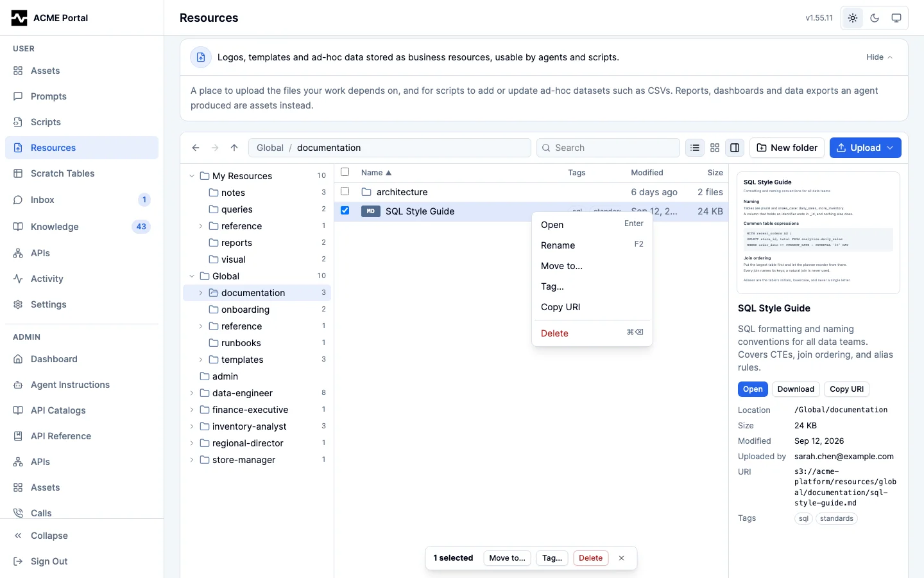This screenshot has height=578, width=924.
Task: Open Scratch Tables in sidebar
Action: click(x=81, y=173)
